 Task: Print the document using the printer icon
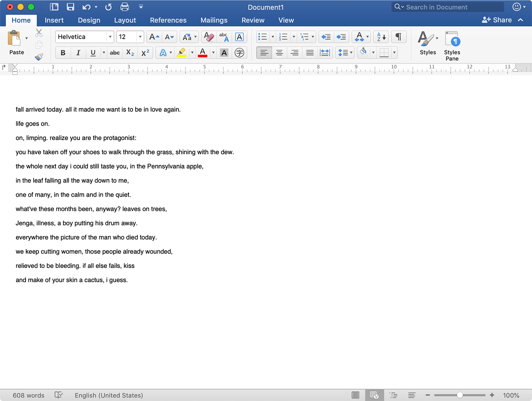click(x=124, y=7)
